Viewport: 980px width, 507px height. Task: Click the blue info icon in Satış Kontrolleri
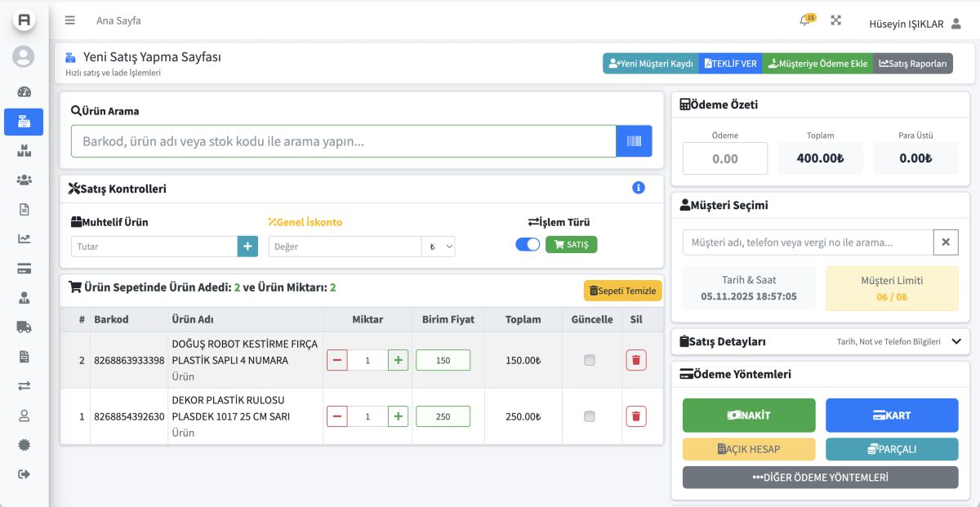coord(639,188)
